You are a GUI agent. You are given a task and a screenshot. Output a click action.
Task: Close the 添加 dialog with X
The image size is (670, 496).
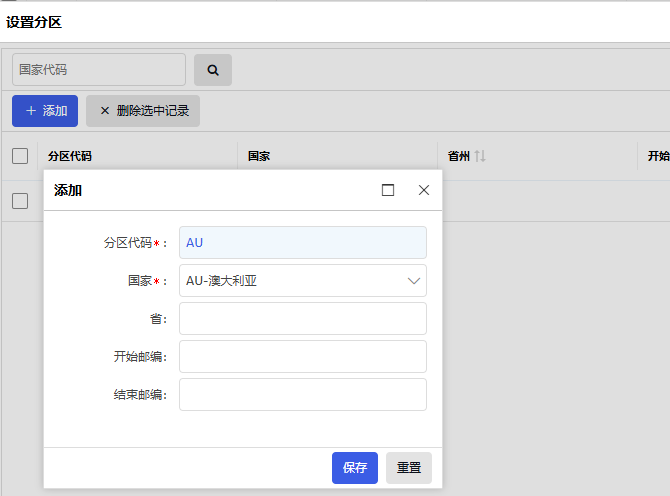pyautogui.click(x=423, y=190)
